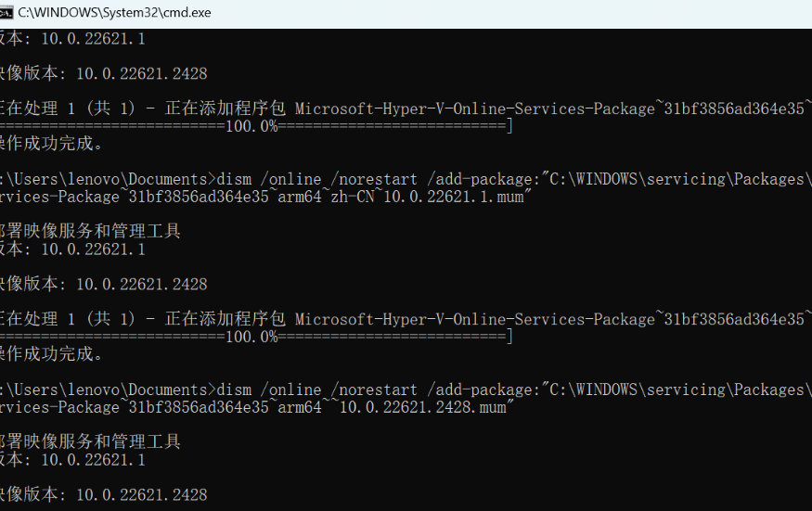Click 10.0.22621.1.mum at end of first command

pos(456,197)
